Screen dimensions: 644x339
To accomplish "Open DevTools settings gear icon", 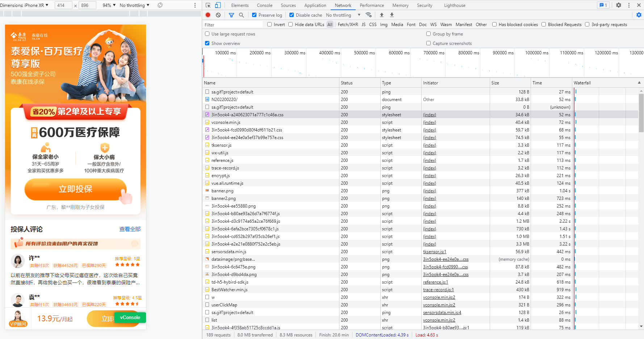I will tap(619, 5).
